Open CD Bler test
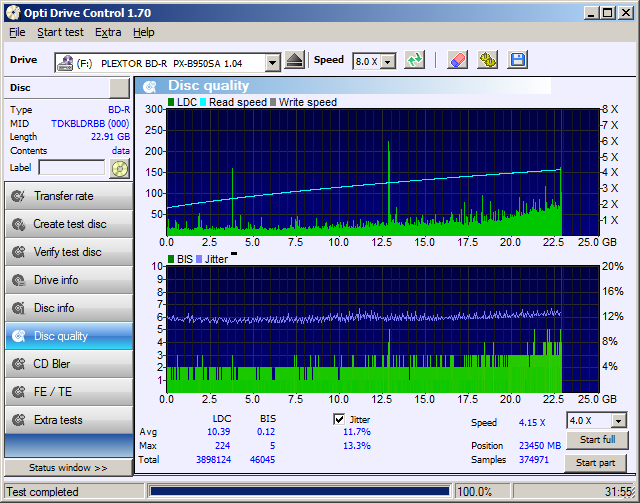640x503 pixels. [69, 364]
